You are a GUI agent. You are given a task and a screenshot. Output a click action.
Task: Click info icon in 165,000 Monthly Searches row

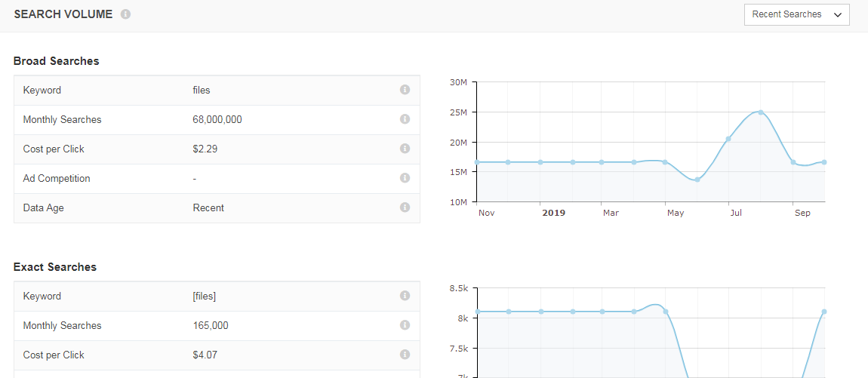[405, 325]
